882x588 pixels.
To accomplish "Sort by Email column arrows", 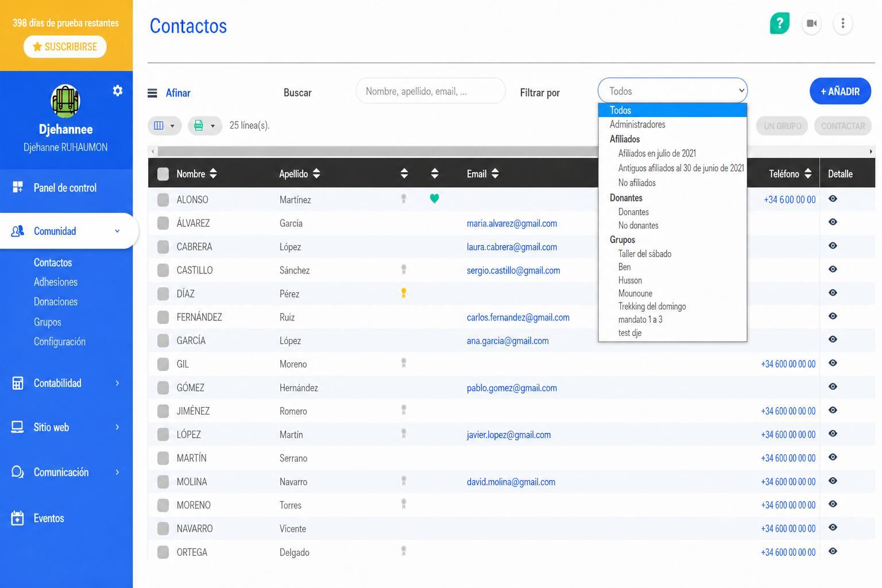I will pyautogui.click(x=495, y=173).
